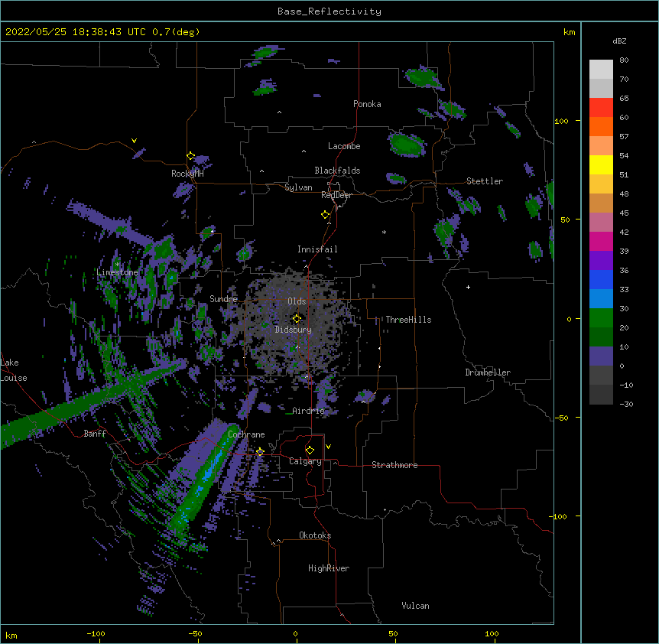
Task: Click the Olds label
Action: [x=297, y=301]
